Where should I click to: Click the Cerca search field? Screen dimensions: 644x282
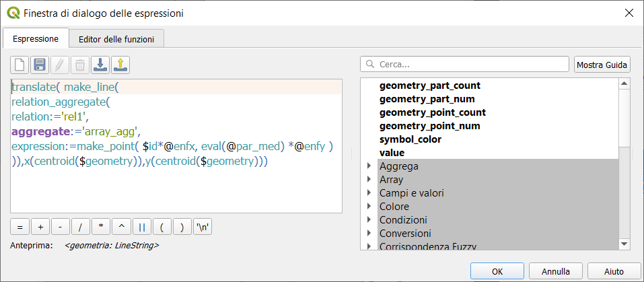point(464,65)
